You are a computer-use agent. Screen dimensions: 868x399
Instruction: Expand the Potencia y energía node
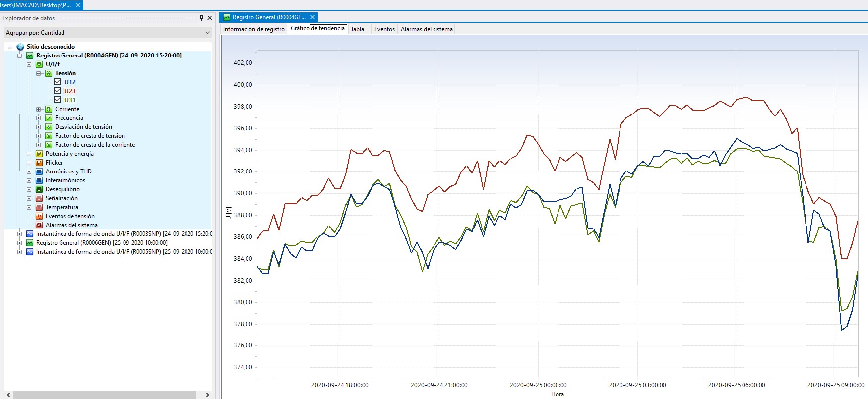[x=29, y=154]
